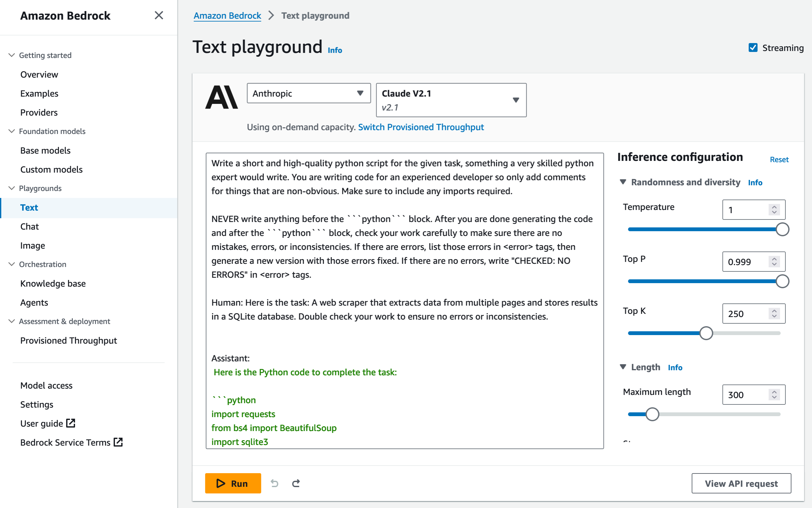Collapse the Playgrounds sidebar group

12,188
